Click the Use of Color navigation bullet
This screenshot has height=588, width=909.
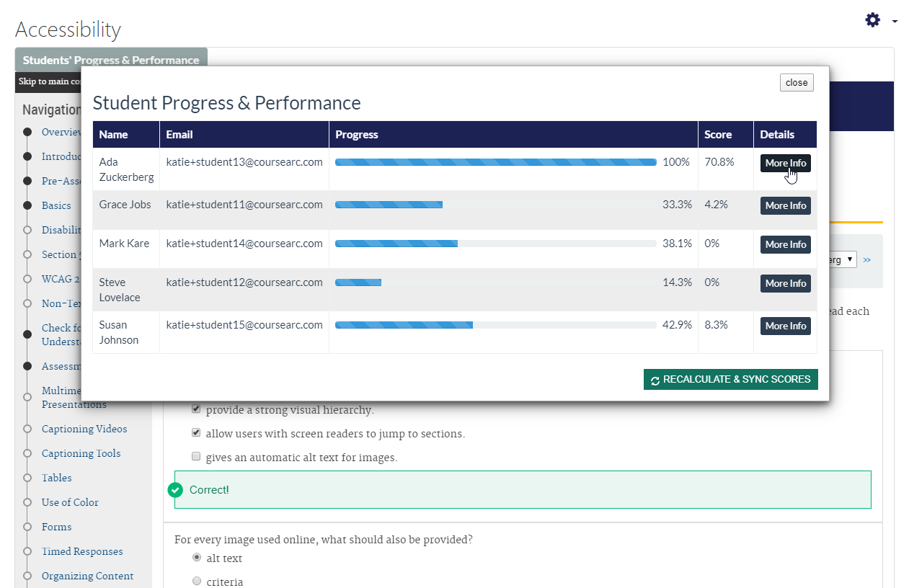[x=27, y=502]
